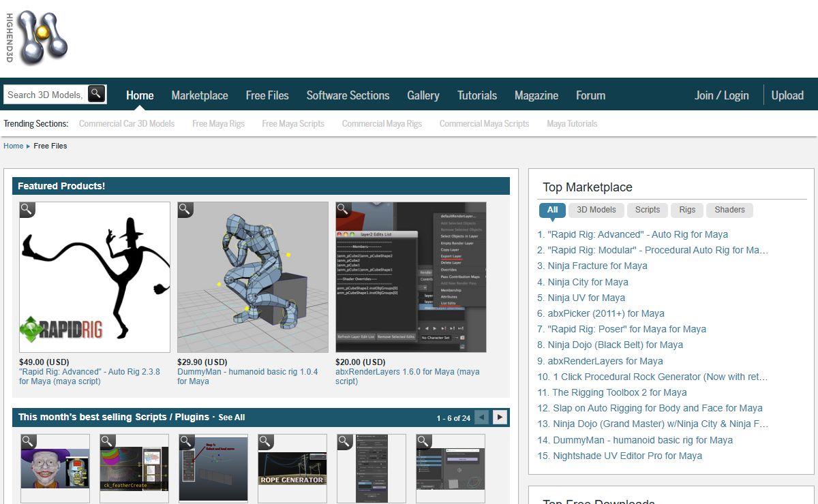Select the 3D Models marketplace tab

point(596,210)
